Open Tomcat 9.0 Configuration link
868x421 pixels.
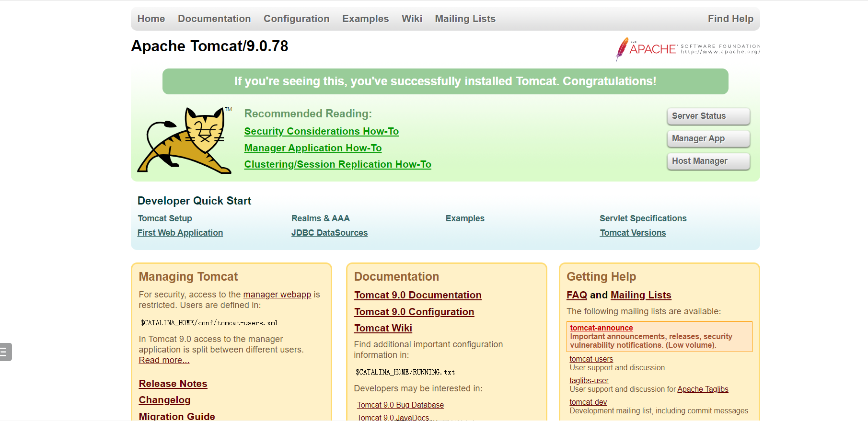pos(414,312)
